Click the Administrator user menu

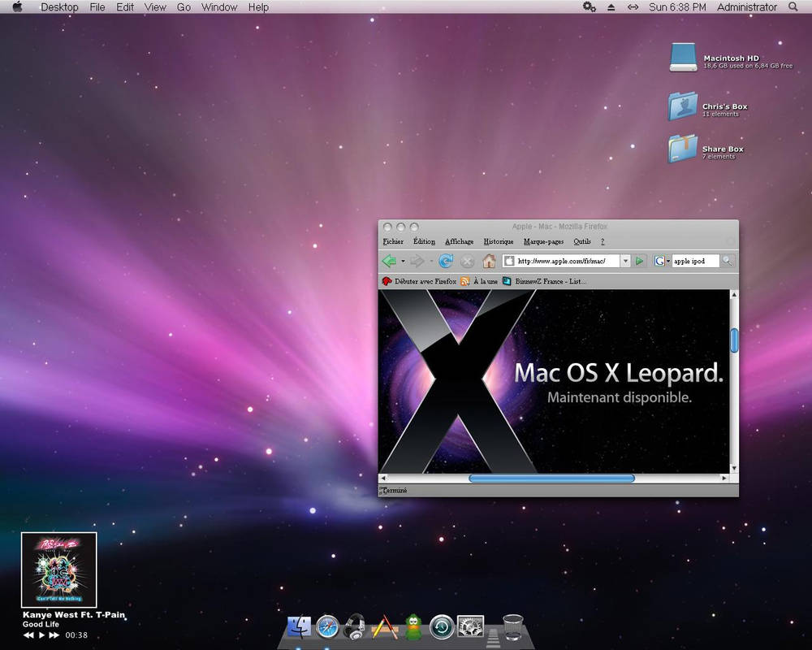[747, 7]
